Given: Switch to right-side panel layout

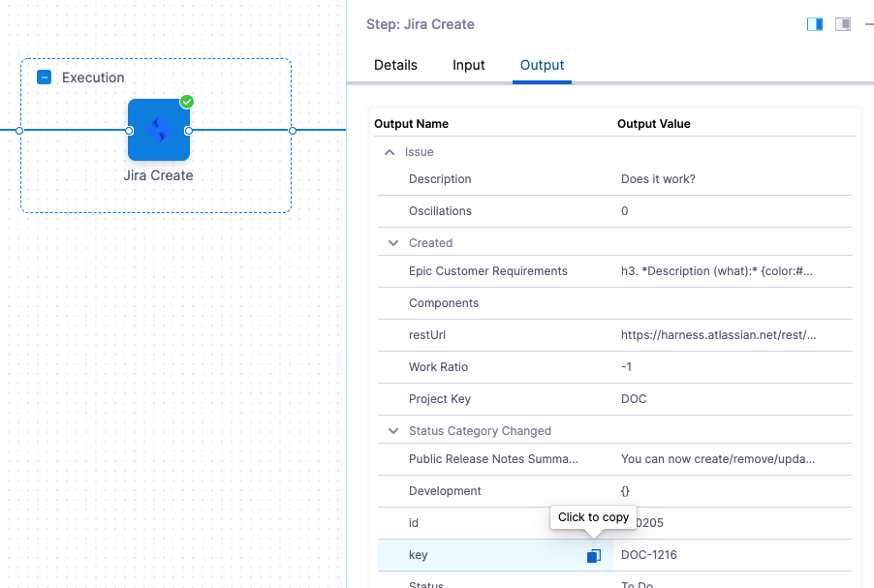Looking at the screenshot, I should tap(815, 24).
